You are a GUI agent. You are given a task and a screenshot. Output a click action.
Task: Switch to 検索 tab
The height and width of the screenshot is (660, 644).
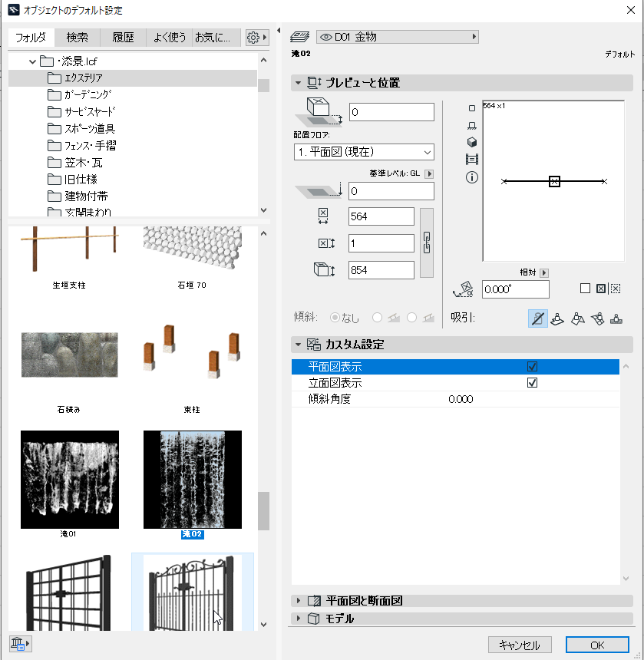coord(77,38)
